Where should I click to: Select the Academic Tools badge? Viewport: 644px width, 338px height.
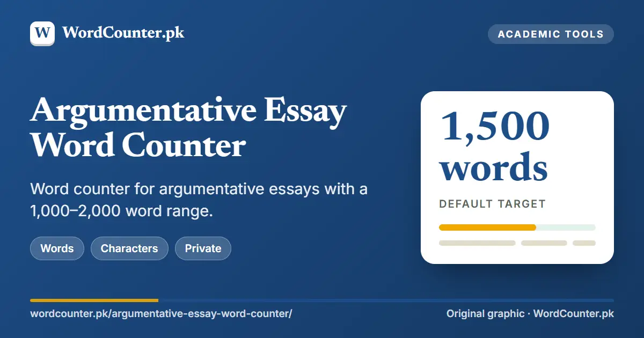551,34
